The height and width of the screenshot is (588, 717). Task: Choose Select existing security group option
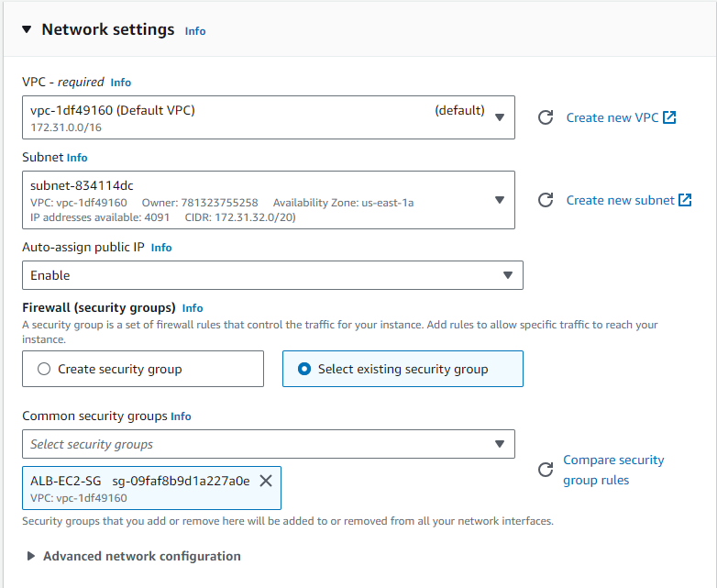[403, 369]
